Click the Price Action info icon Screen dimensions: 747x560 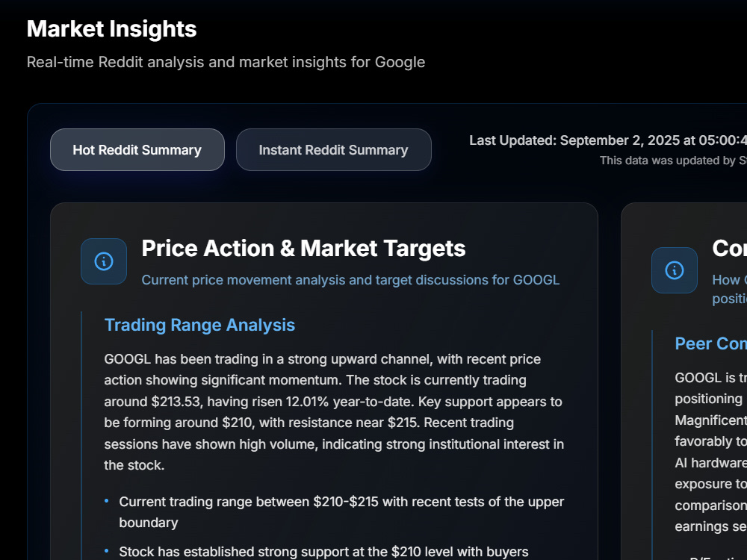(104, 261)
